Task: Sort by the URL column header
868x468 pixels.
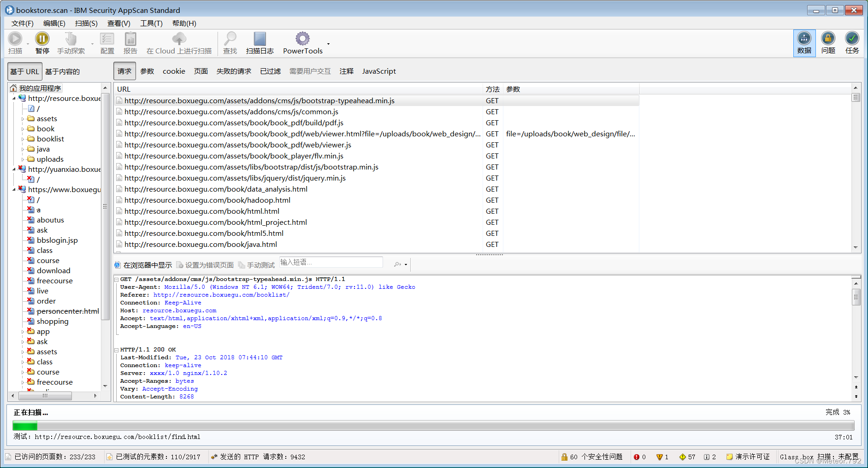Action: pyautogui.click(x=298, y=89)
